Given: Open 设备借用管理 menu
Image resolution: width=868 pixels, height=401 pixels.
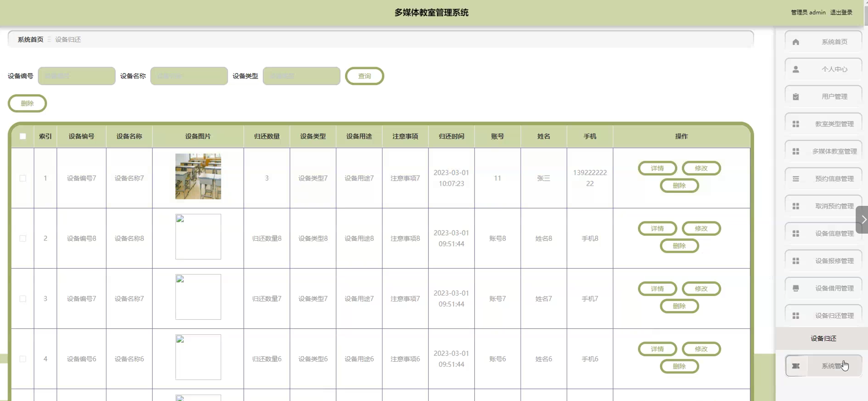Looking at the screenshot, I should click(x=824, y=288).
